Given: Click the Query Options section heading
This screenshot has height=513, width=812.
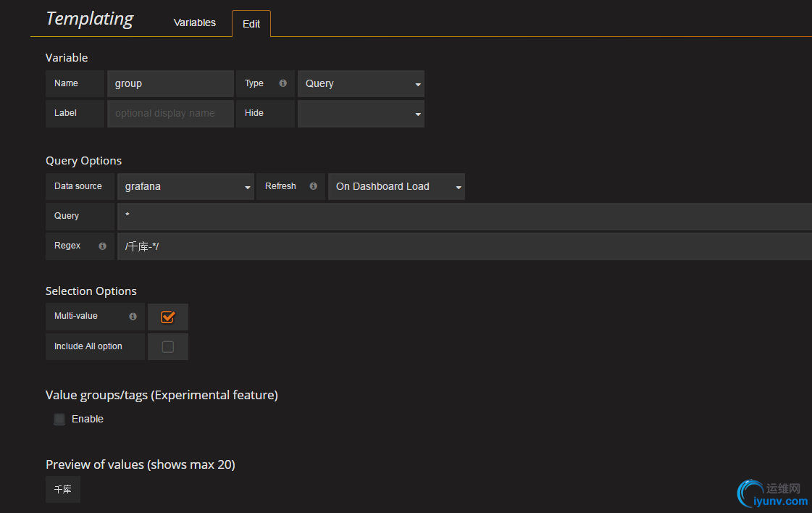Looking at the screenshot, I should click(x=84, y=161).
